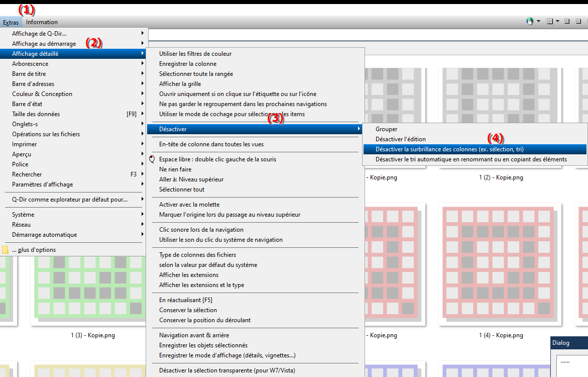
Task: Click the globe mouse icon in toolbar
Action: (x=529, y=22)
